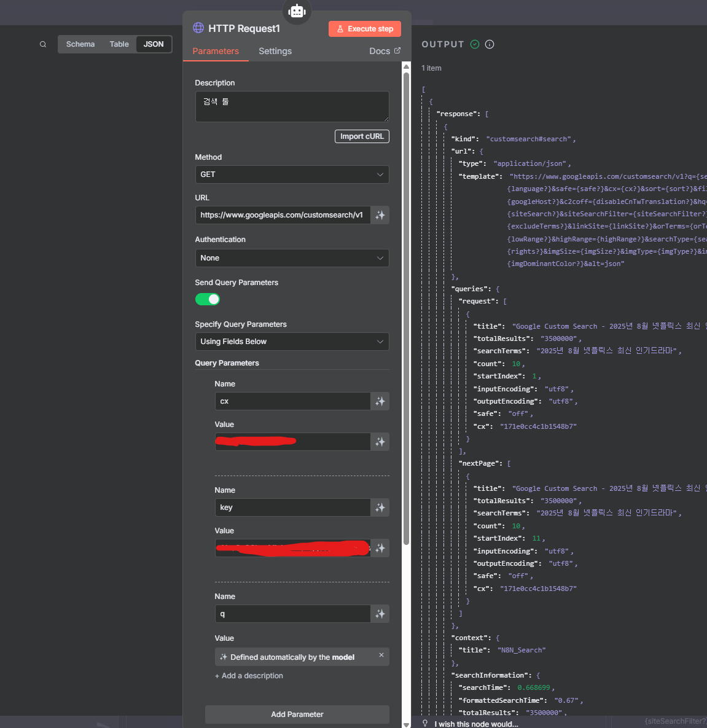The image size is (707, 728).
Task: Click the Execute step button
Action: point(365,29)
